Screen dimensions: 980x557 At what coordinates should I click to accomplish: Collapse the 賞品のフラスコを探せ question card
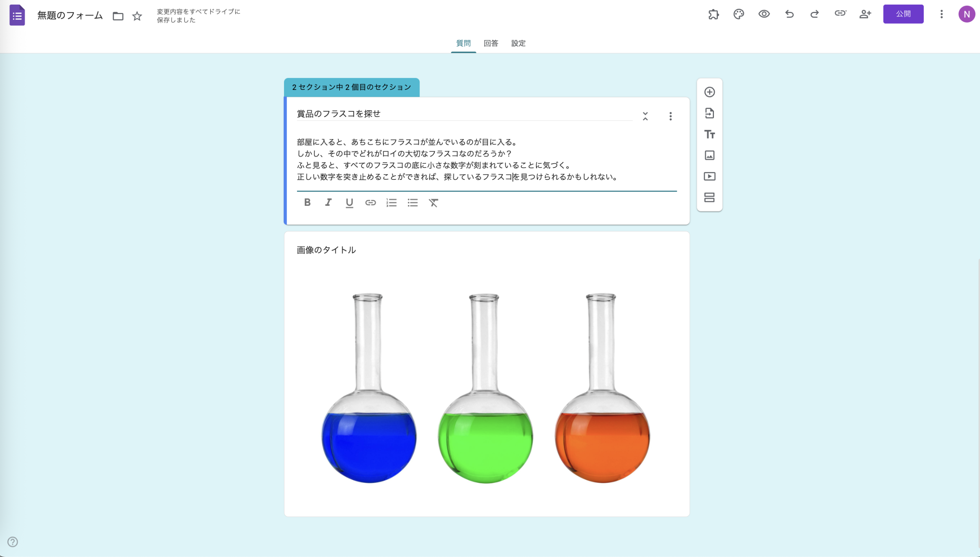coord(645,116)
